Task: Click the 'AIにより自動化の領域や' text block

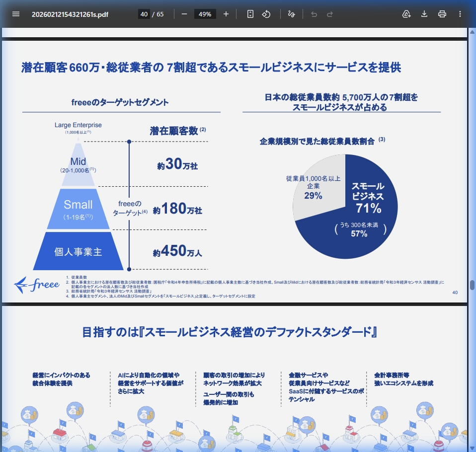Action: pyautogui.click(x=151, y=383)
